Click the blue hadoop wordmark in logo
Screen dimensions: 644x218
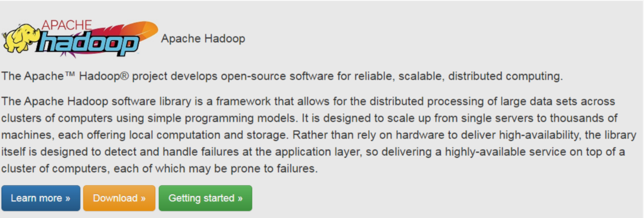90,43
